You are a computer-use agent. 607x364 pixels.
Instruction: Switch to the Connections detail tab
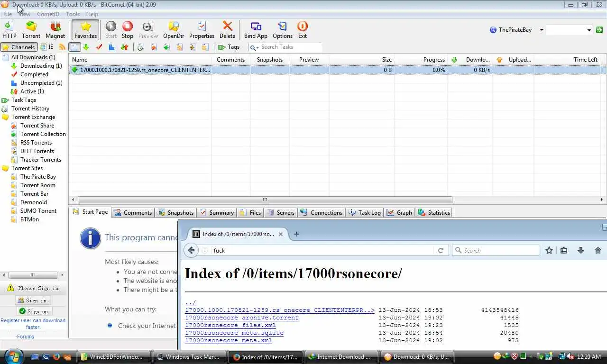click(x=322, y=213)
